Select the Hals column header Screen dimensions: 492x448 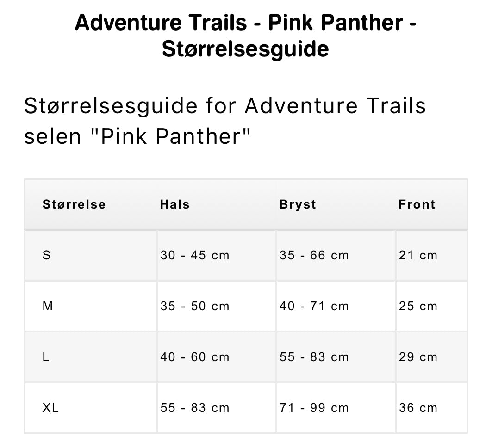pyautogui.click(x=175, y=204)
